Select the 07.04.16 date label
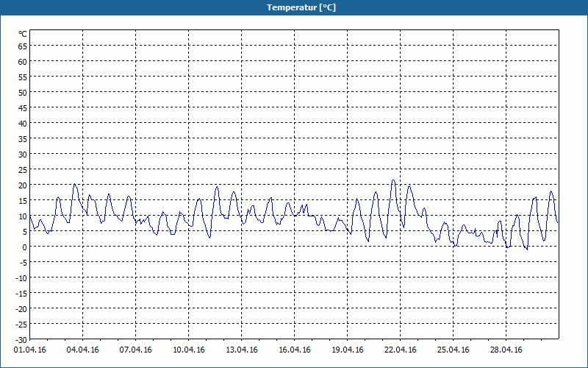The image size is (588, 368). [136, 350]
